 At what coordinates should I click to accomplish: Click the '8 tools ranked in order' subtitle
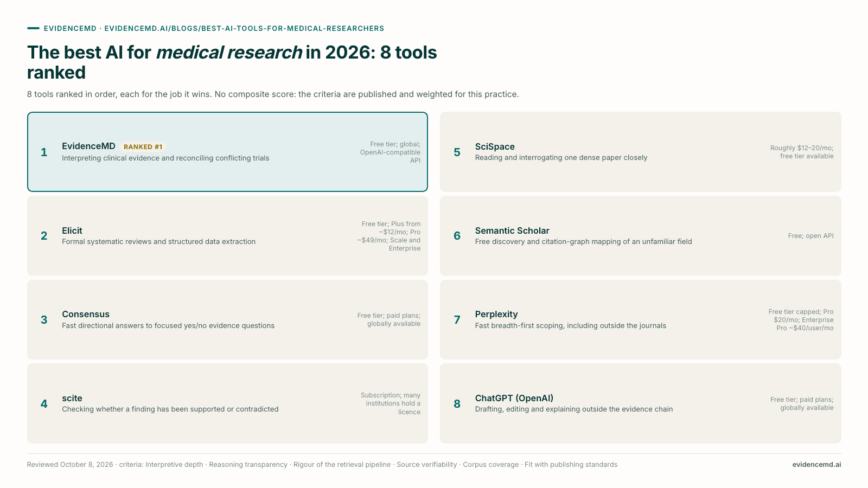point(273,94)
